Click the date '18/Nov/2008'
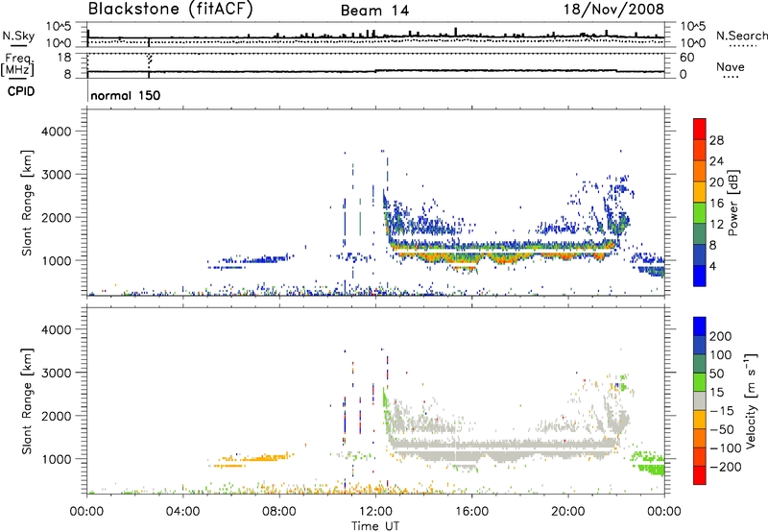Viewport: 768px width, 532px height. click(613, 10)
